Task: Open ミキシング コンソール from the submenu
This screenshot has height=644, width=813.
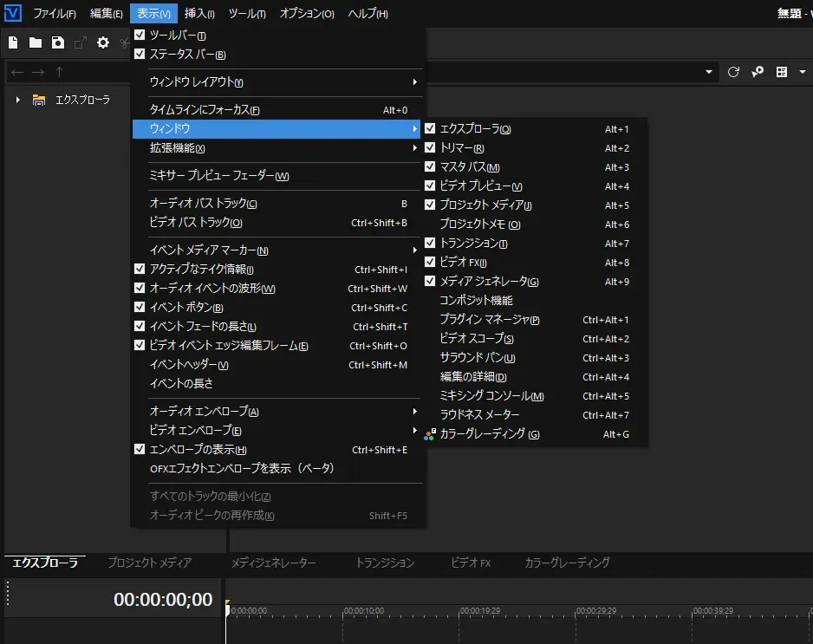Action: pyautogui.click(x=536, y=396)
